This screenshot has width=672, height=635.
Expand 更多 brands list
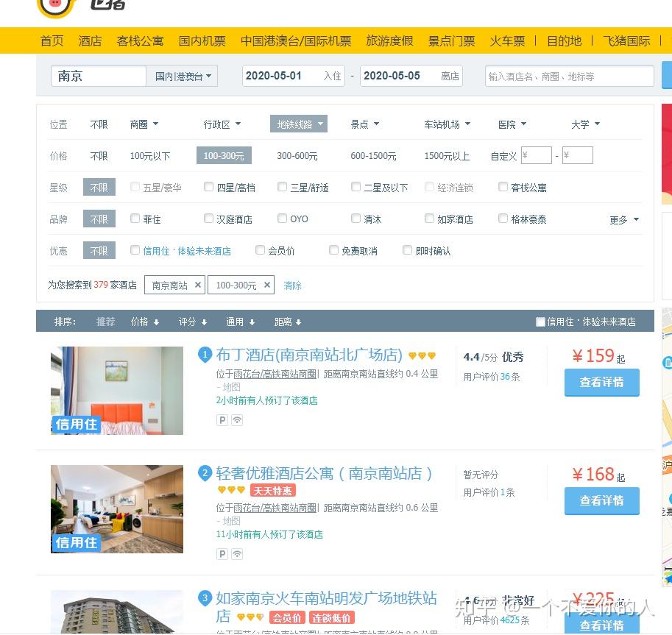point(624,220)
